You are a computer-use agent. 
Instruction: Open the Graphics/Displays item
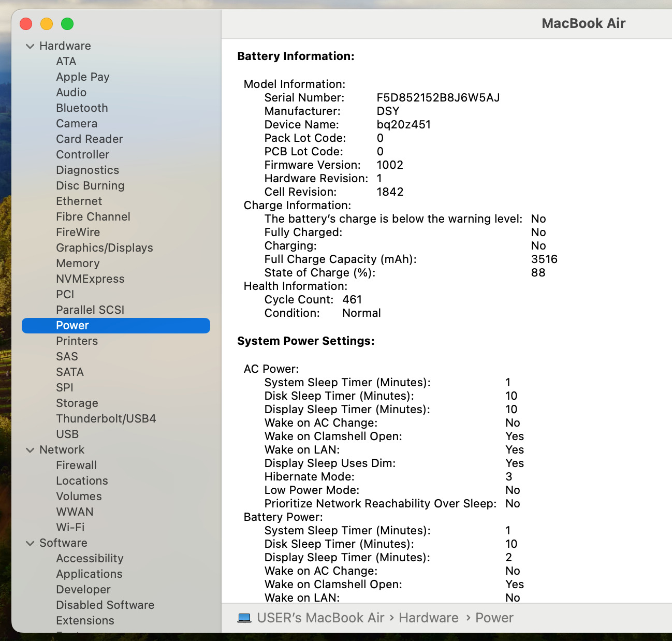104,248
